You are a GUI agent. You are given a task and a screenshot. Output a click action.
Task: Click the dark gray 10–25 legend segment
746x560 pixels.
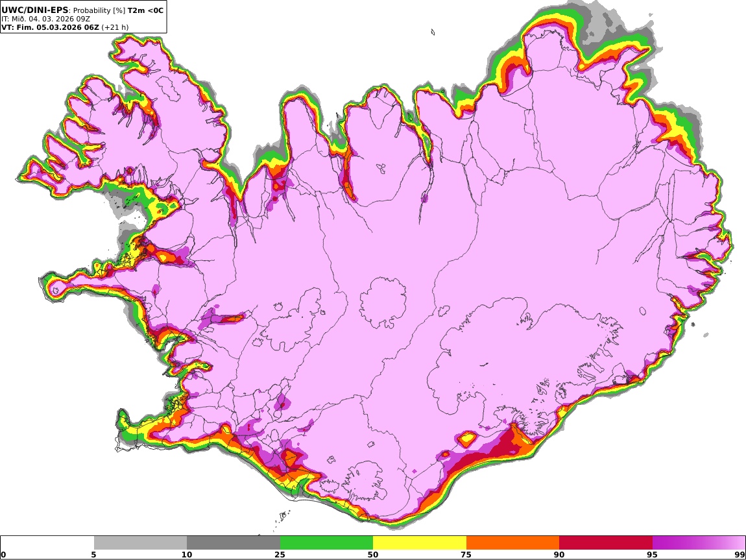tap(234, 543)
